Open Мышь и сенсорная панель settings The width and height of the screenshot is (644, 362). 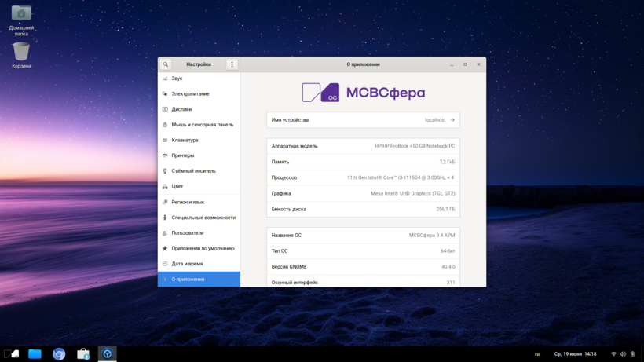click(202, 125)
